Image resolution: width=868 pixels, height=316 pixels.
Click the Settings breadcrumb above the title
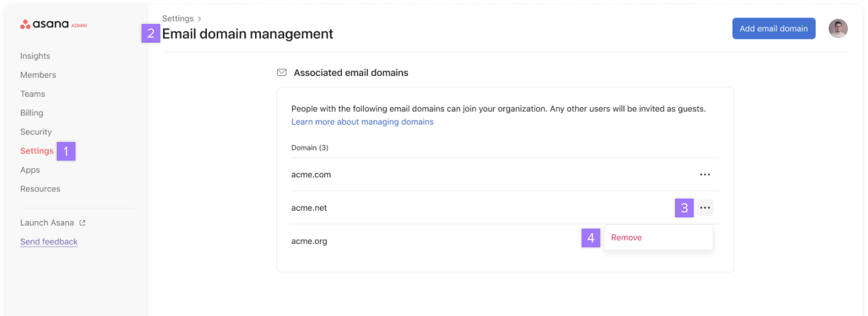pos(178,19)
